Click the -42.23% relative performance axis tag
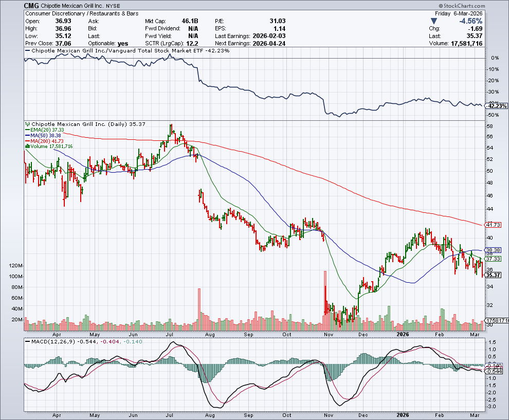Viewport: 509px width, 420px height. point(497,106)
